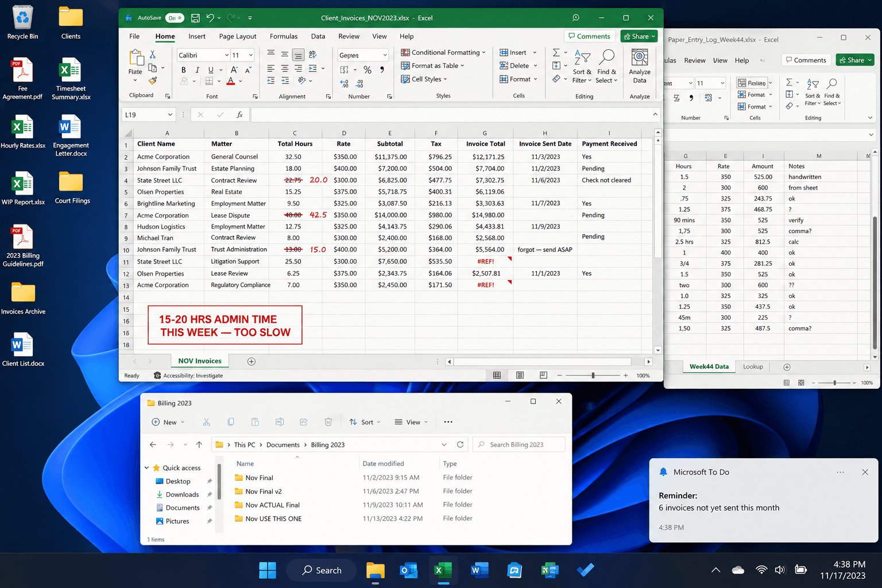Click the Undo arrow in the Client_Invoices title bar

click(x=210, y=18)
